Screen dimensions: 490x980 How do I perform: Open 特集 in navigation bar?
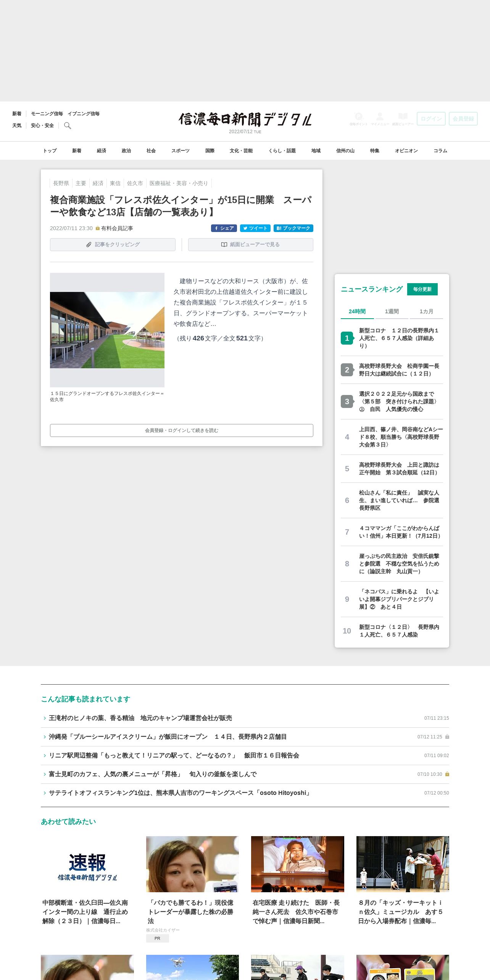pyautogui.click(x=375, y=151)
